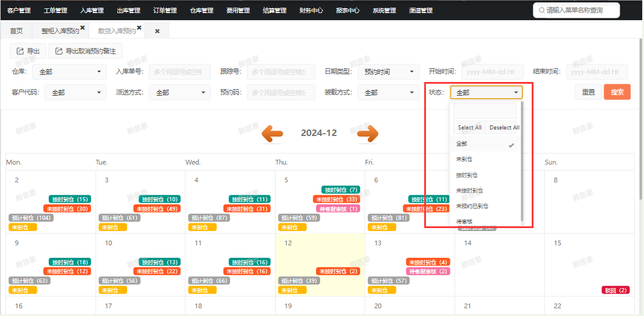Click 按时到仓 (18) tag on Dec 9
Viewport: 644px width, 316px height.
pos(70,262)
